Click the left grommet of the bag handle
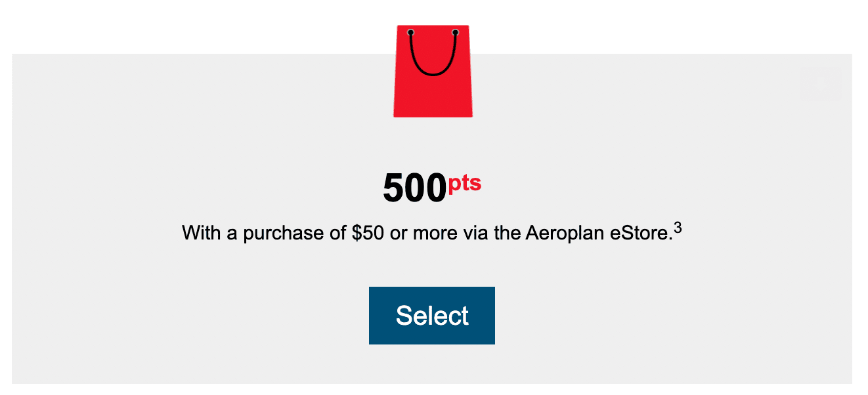The width and height of the screenshot is (868, 395). (x=410, y=32)
